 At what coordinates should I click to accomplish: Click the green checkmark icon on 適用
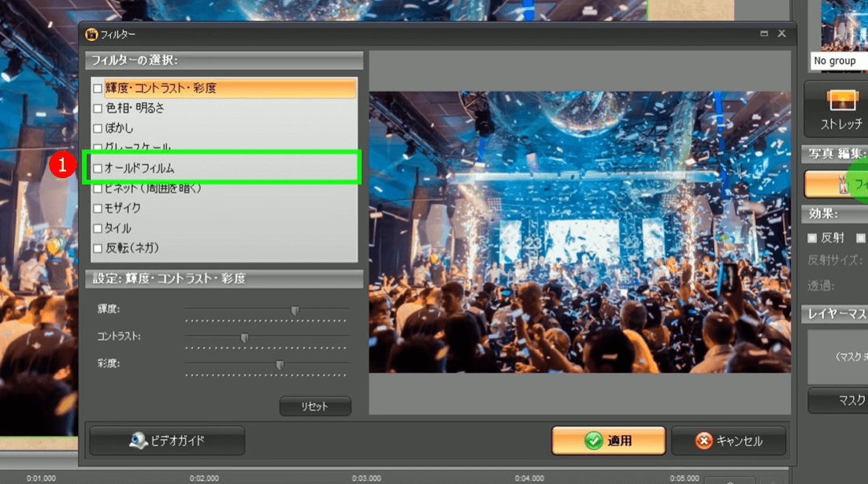pyautogui.click(x=594, y=441)
